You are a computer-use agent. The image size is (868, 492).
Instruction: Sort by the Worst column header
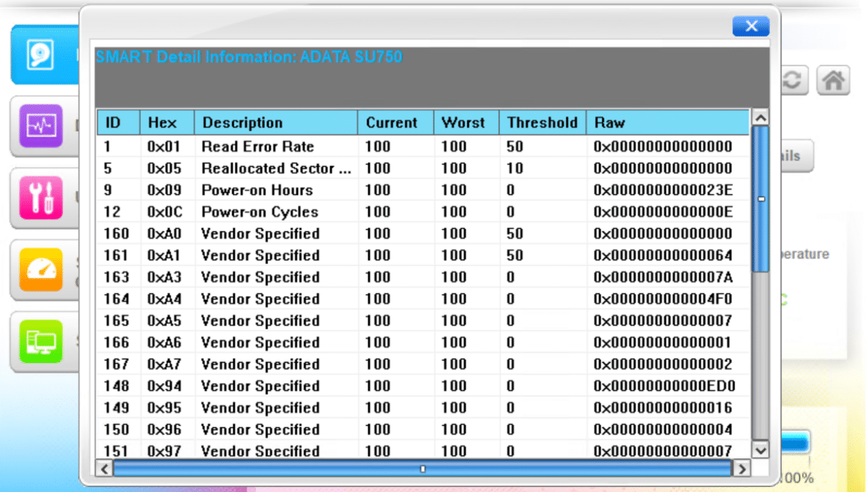coord(467,122)
